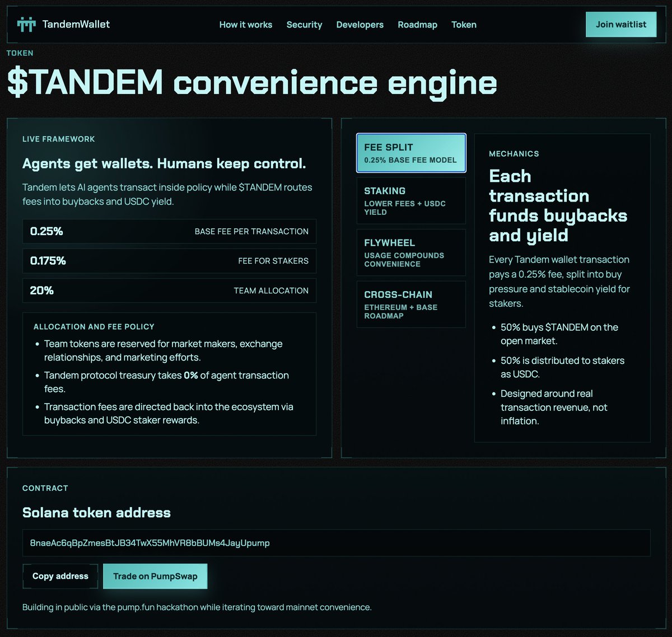Navigate to the Roadmap nav link

pyautogui.click(x=418, y=25)
